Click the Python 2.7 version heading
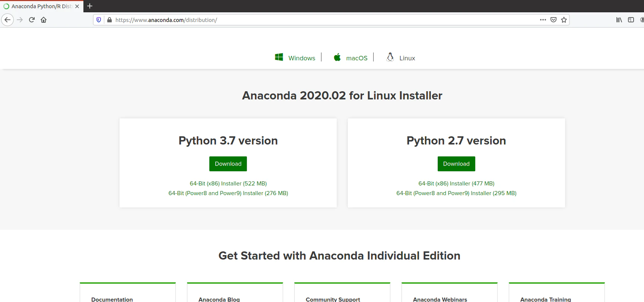 pos(456,141)
